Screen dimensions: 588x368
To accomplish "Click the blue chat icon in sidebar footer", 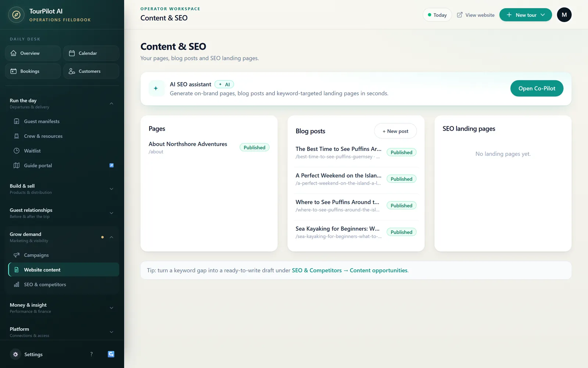I will 111,354.
